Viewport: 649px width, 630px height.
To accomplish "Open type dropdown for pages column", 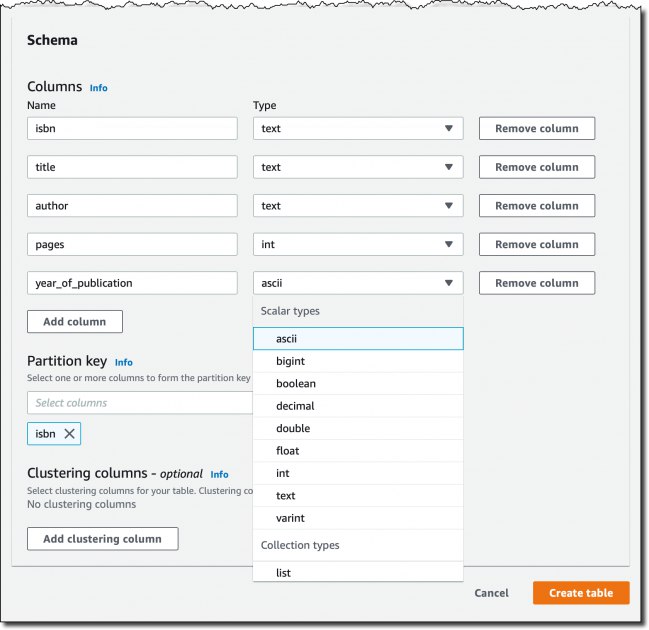I will [358, 244].
